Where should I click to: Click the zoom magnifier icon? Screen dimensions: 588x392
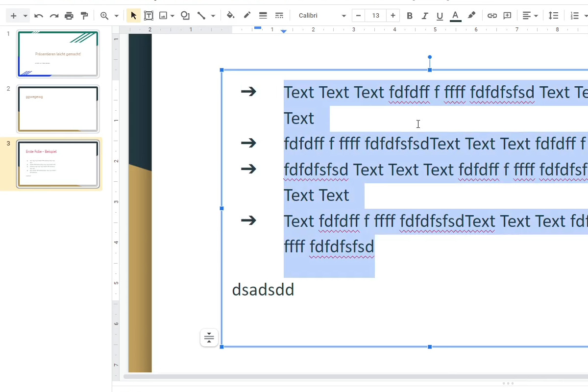pyautogui.click(x=104, y=16)
